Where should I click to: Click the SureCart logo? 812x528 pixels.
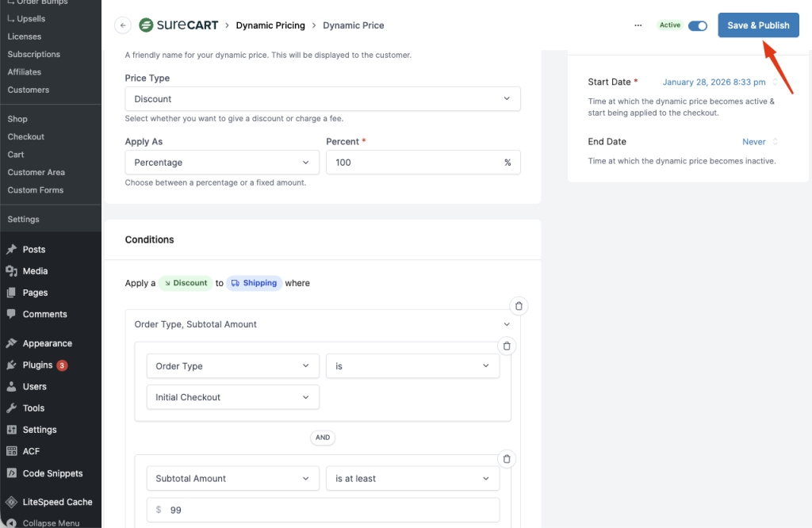click(x=178, y=25)
